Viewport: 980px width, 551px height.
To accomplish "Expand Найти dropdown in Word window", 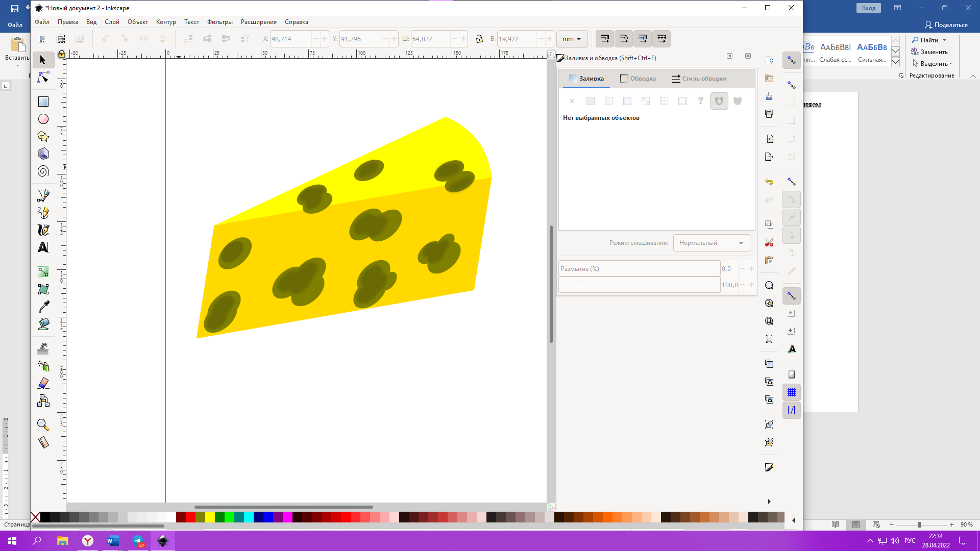I will [945, 40].
